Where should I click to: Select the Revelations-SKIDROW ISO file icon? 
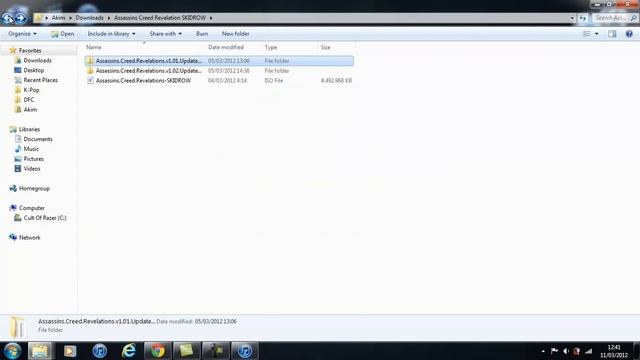[90, 80]
